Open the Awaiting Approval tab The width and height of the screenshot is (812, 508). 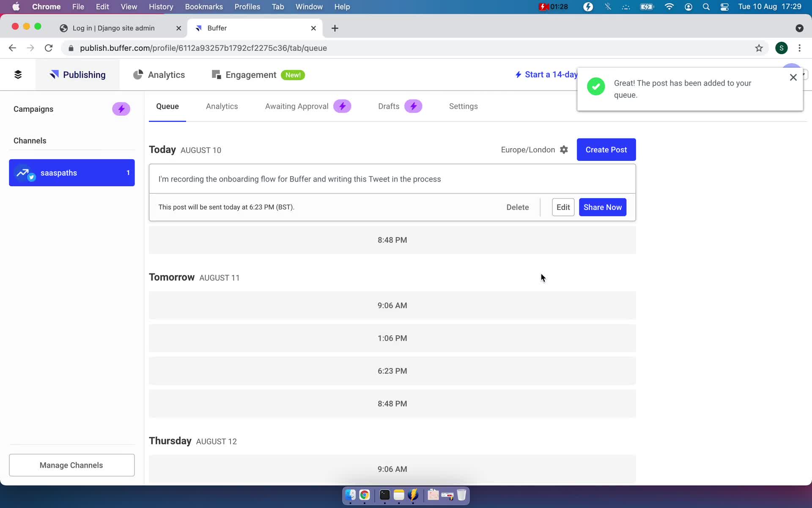coord(296,106)
